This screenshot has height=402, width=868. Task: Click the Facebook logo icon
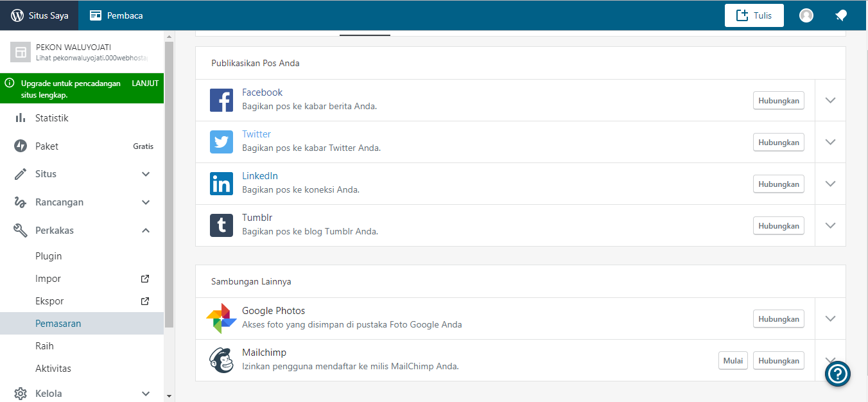click(221, 100)
